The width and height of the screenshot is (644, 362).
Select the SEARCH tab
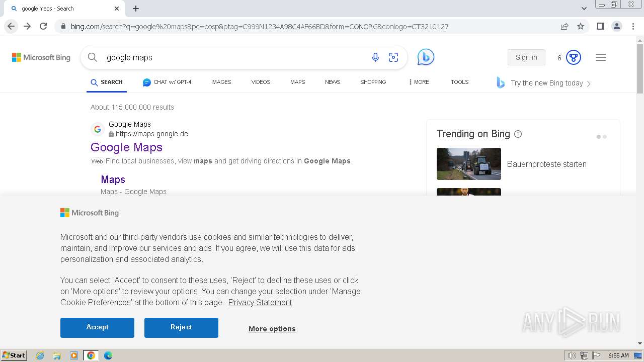(107, 82)
